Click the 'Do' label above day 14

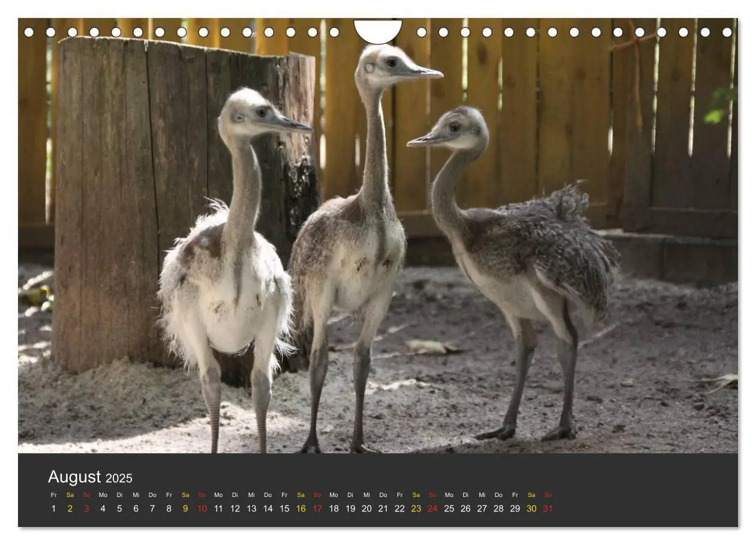[x=268, y=495]
